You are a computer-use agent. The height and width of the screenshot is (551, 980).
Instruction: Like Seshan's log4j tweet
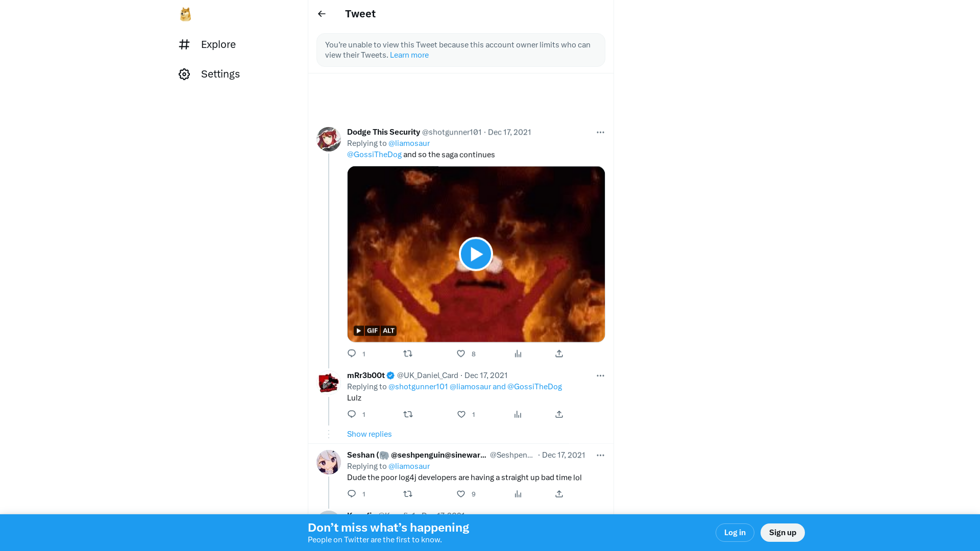(x=461, y=494)
